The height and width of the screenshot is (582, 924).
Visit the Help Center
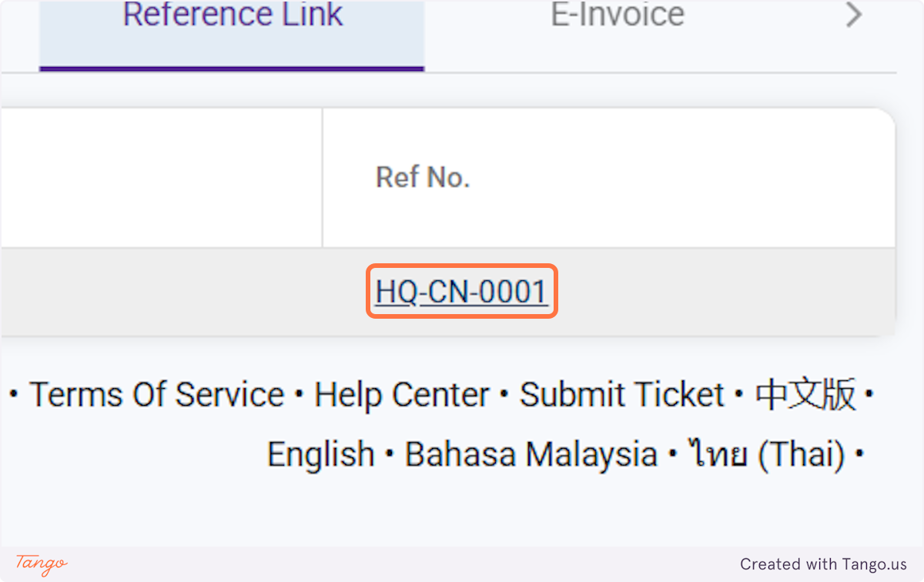tap(400, 394)
